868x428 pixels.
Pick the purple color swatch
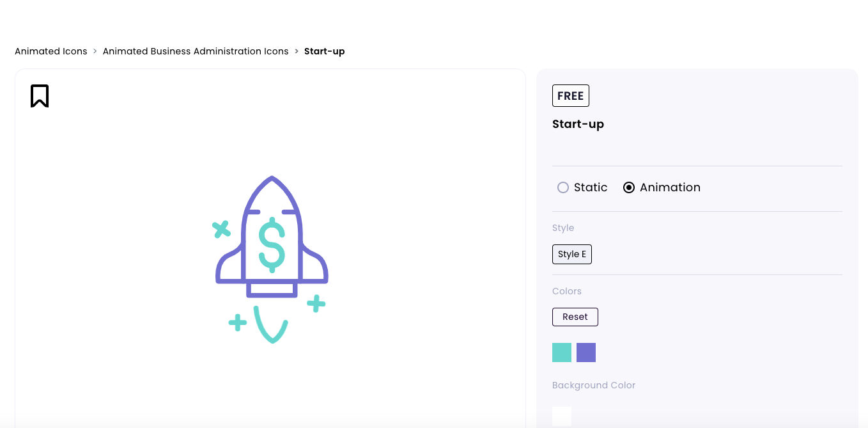(586, 353)
